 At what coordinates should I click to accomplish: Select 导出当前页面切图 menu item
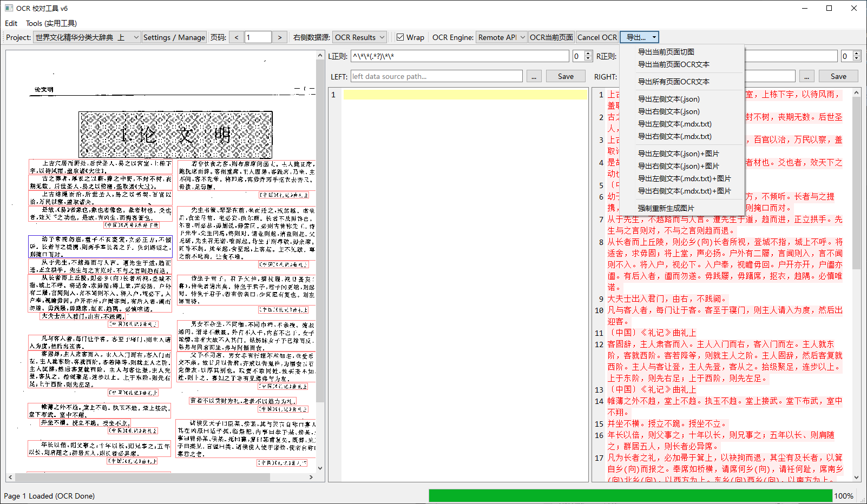click(x=682, y=52)
